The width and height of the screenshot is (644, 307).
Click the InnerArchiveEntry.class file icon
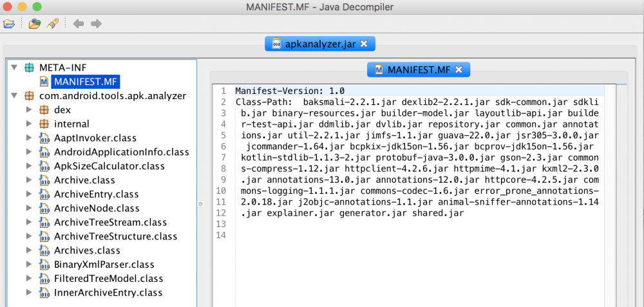[44, 292]
